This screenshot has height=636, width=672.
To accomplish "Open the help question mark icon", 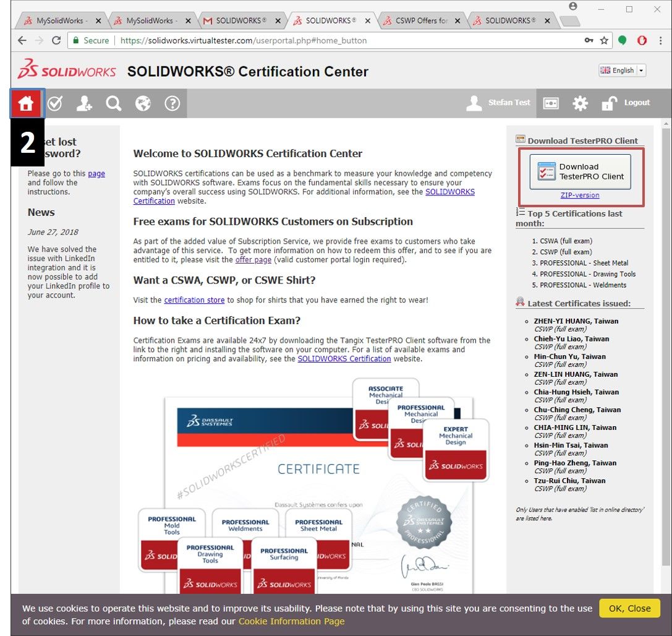I will (x=171, y=103).
